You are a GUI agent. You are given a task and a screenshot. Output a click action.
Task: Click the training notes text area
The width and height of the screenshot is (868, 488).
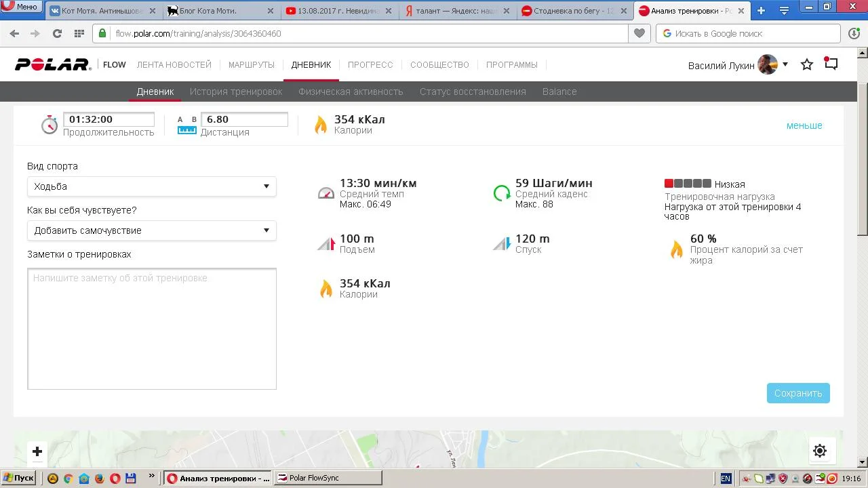click(152, 329)
